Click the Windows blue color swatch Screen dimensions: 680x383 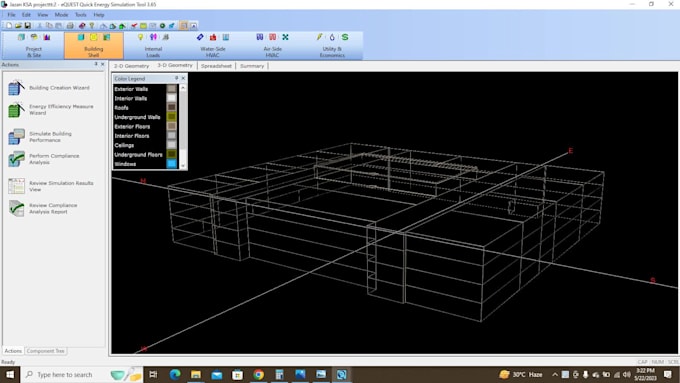pos(172,164)
